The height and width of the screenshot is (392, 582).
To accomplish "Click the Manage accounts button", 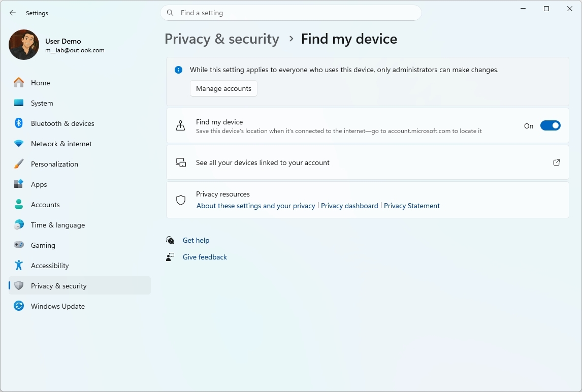I will click(223, 88).
